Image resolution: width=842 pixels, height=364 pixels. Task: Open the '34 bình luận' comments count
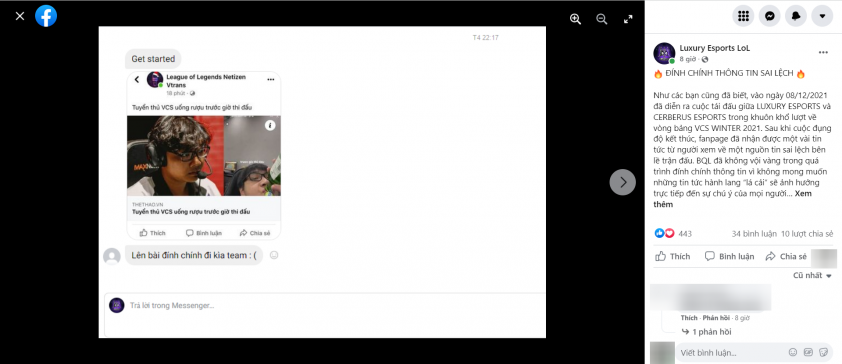pyautogui.click(x=754, y=234)
